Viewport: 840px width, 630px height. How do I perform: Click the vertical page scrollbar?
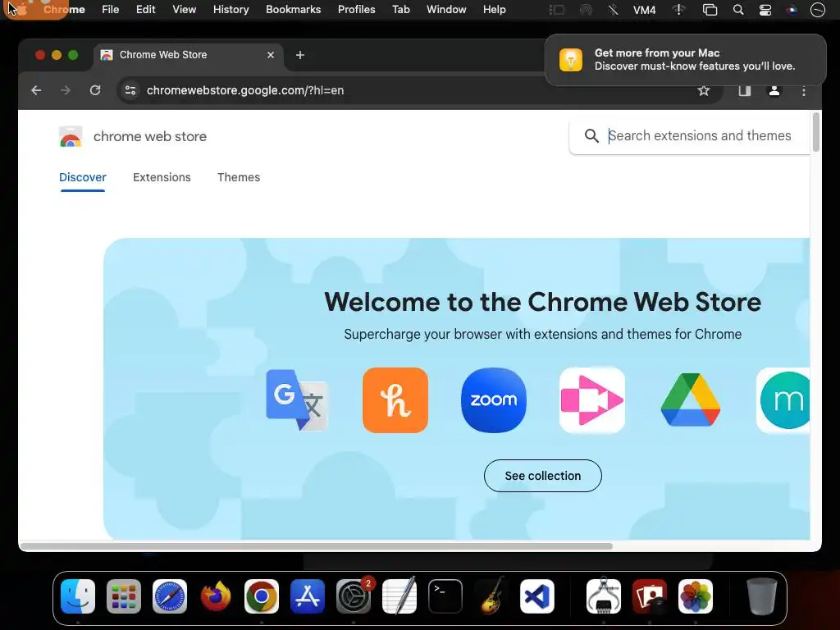[x=816, y=132]
